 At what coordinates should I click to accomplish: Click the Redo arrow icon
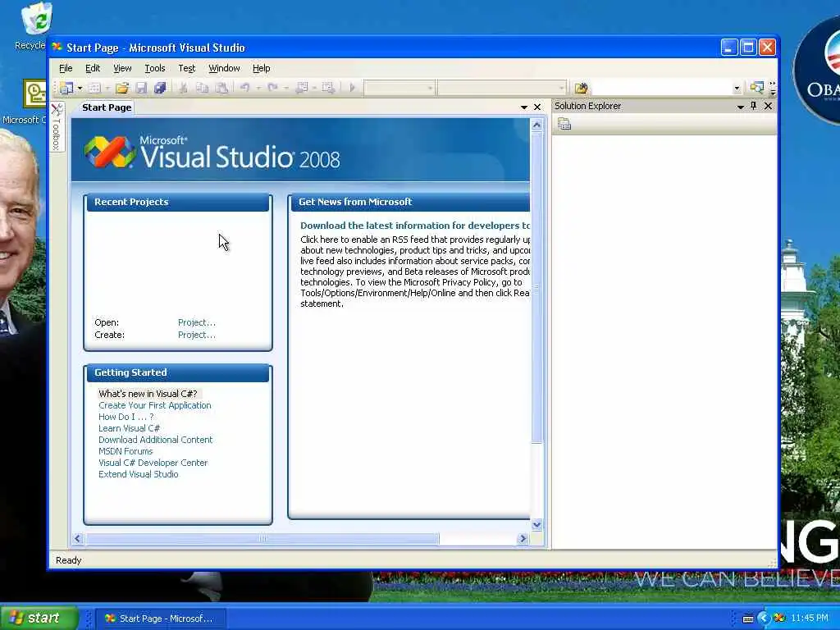coord(272,88)
